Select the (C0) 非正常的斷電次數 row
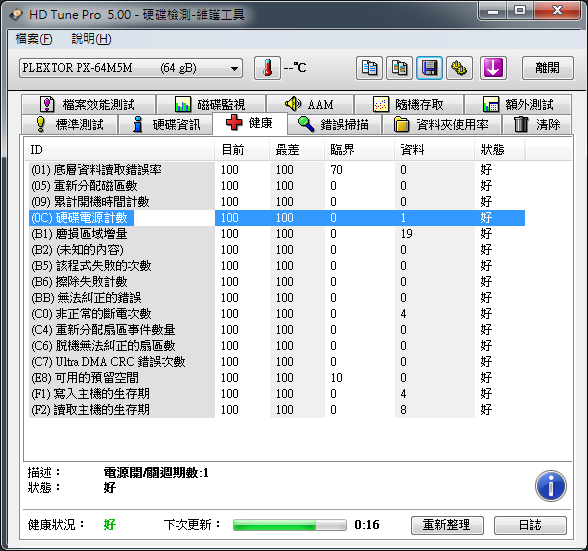 coord(277,314)
